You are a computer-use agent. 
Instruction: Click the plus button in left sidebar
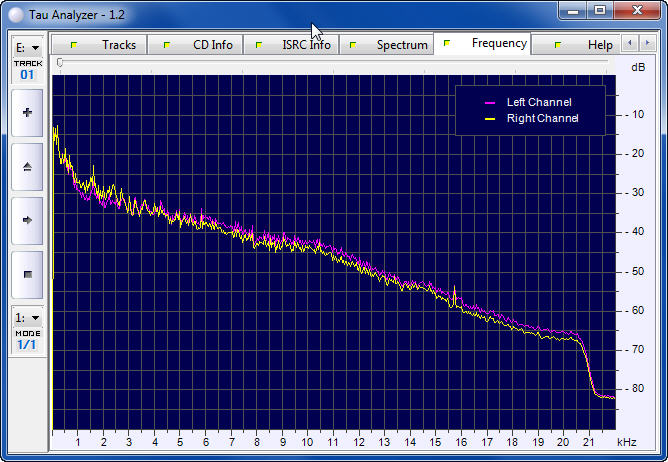pos(27,113)
